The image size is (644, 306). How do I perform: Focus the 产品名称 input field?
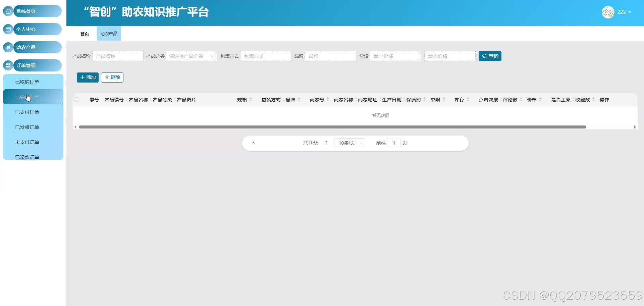click(x=118, y=56)
